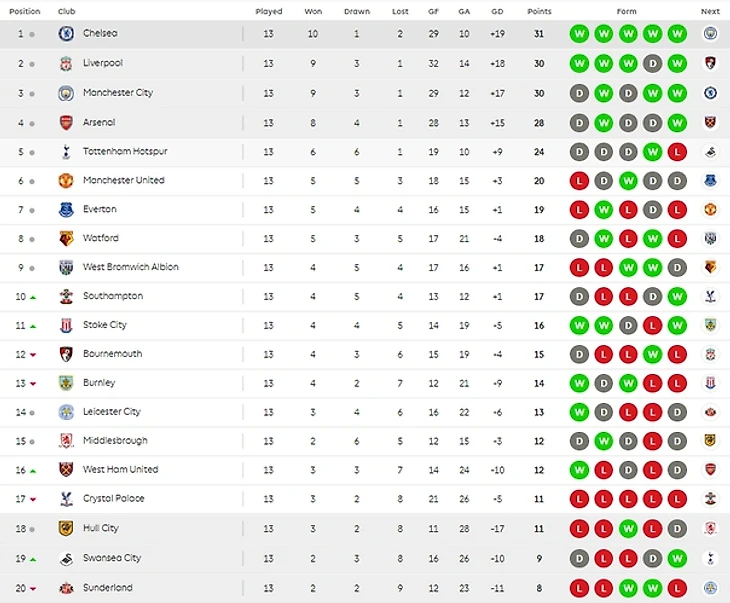Click the Chelsea club crest icon

(66, 34)
